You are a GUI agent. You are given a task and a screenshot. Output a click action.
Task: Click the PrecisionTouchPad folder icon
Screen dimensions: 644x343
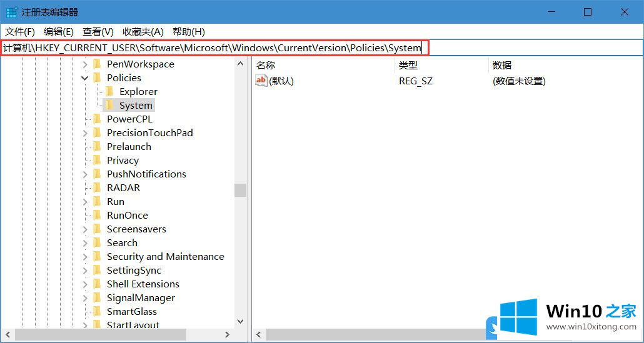(x=97, y=132)
